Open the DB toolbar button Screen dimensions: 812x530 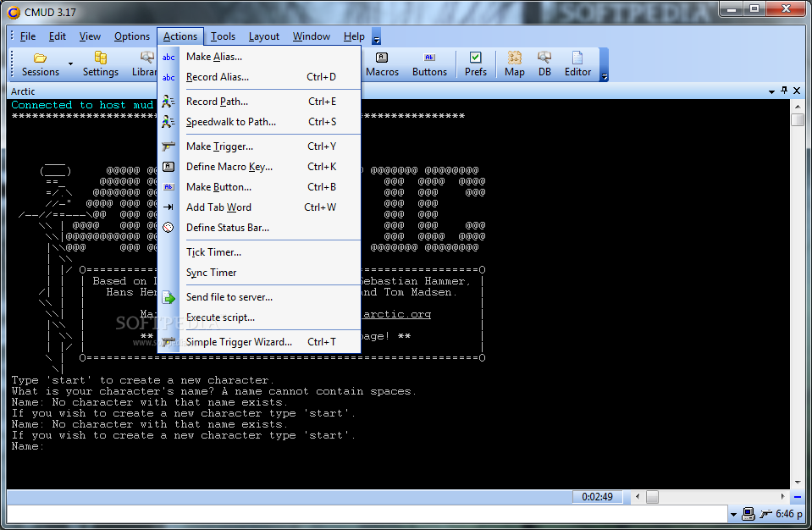(544, 64)
